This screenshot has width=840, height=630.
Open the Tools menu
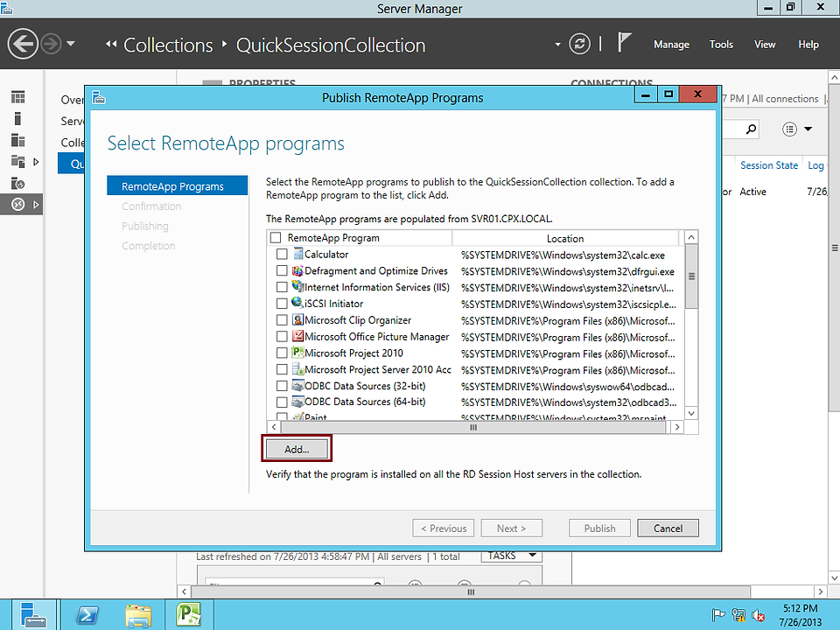721,45
